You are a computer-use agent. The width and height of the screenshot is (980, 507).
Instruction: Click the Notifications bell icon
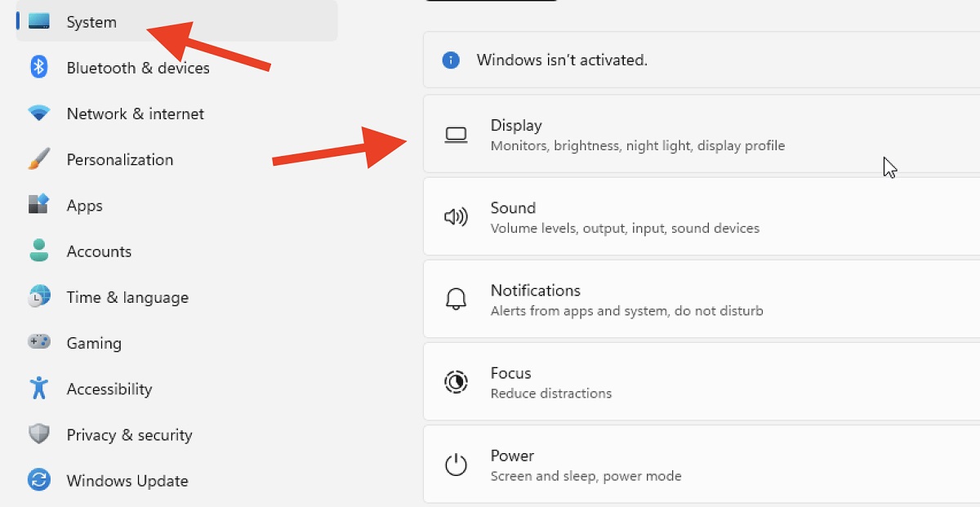tap(457, 299)
